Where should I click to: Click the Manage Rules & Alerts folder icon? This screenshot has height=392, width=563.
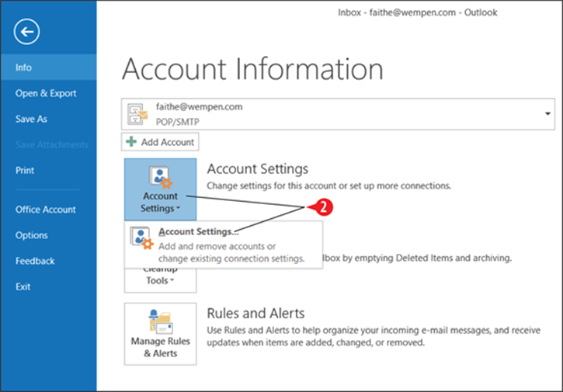point(161,321)
